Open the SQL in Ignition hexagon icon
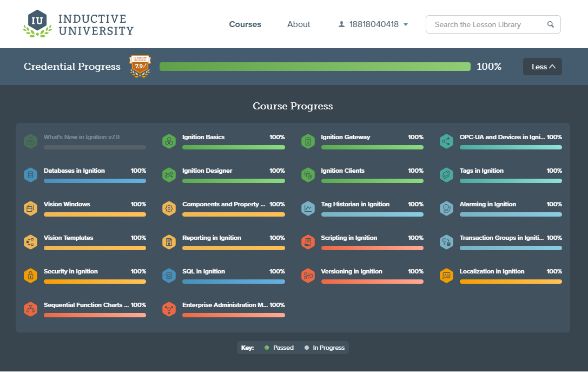The image size is (588, 372). (169, 276)
